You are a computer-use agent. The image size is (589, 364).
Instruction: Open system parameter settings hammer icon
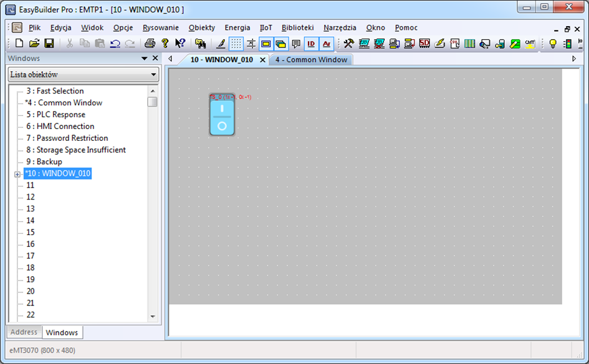click(x=349, y=44)
